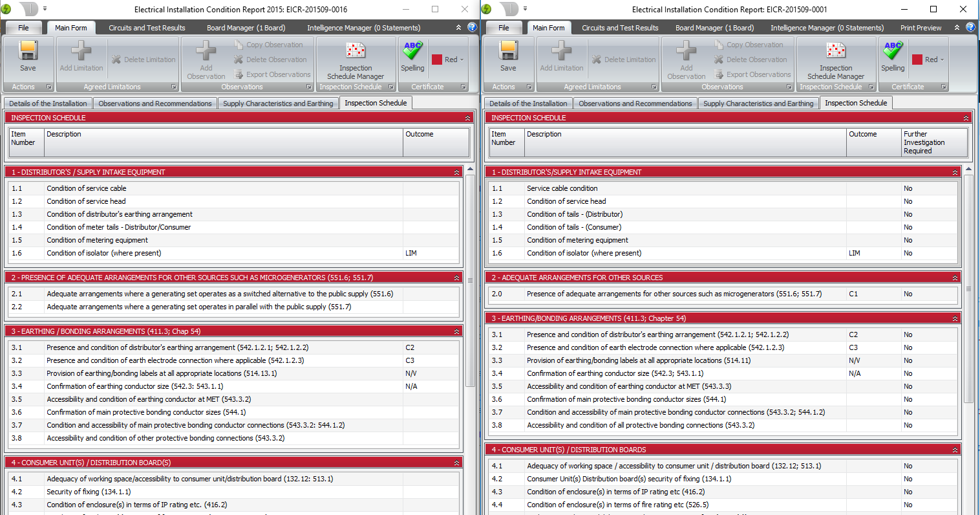The height and width of the screenshot is (515, 980).
Task: Click Outcome cell for item 1.1 in left window
Action: [x=431, y=188]
